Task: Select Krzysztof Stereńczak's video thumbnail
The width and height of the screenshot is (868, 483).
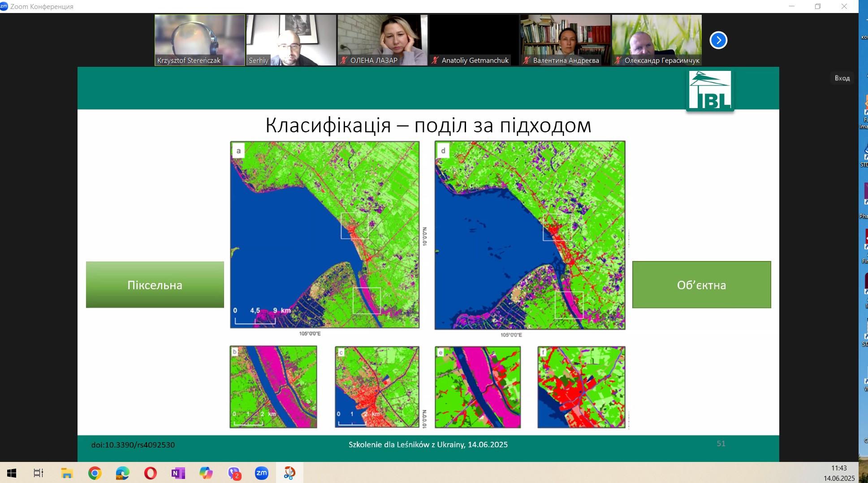Action: (200, 40)
